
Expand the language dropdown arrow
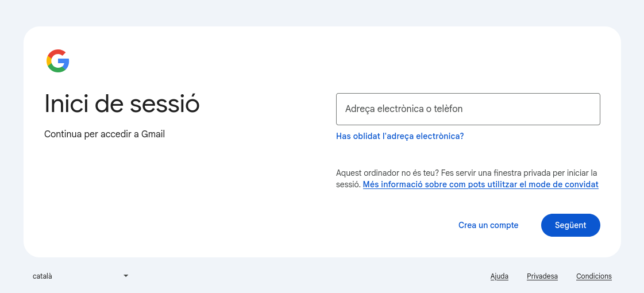126,276
